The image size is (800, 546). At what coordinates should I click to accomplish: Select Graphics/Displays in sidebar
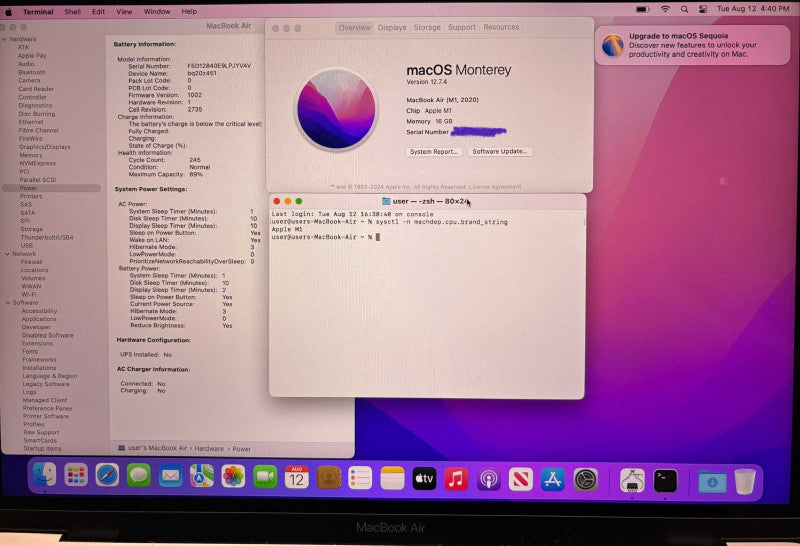pyautogui.click(x=45, y=147)
